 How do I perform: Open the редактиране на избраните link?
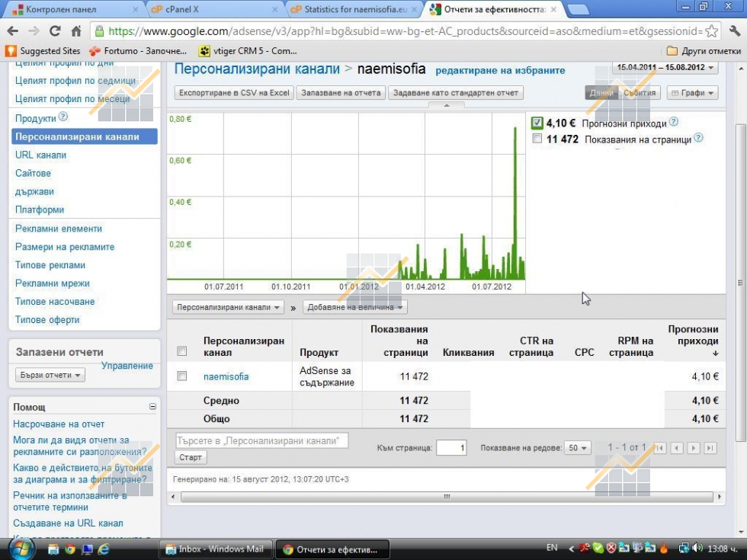[x=500, y=70]
